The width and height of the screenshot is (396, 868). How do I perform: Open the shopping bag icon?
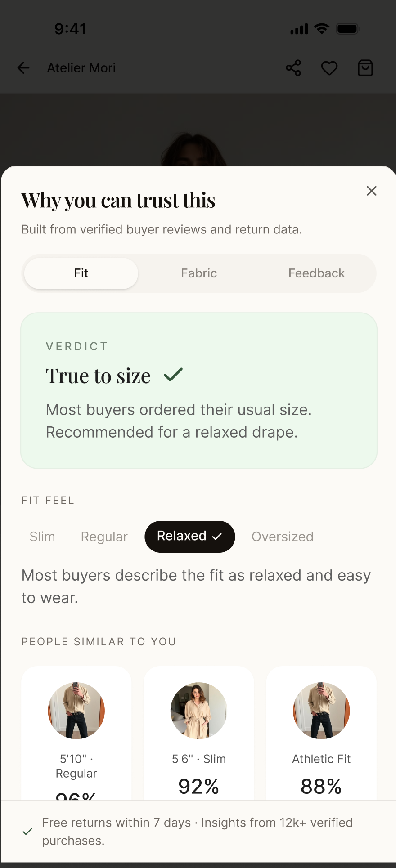pyautogui.click(x=365, y=68)
